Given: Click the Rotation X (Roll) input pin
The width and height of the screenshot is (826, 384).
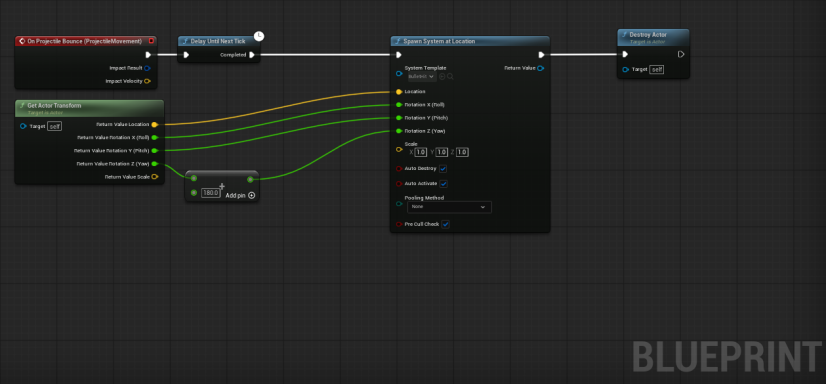Looking at the screenshot, I should pos(399,105).
